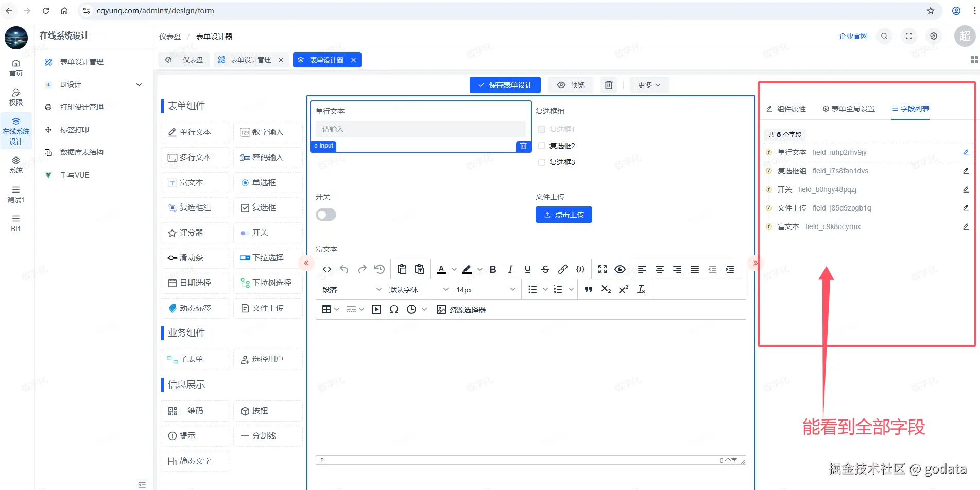
Task: Click the redo arrow in editor toolbar
Action: point(362,269)
